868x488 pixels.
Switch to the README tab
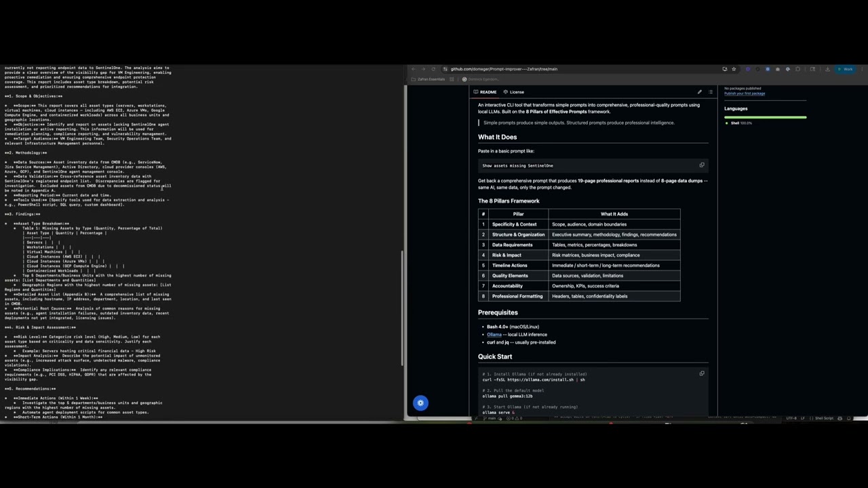[485, 92]
